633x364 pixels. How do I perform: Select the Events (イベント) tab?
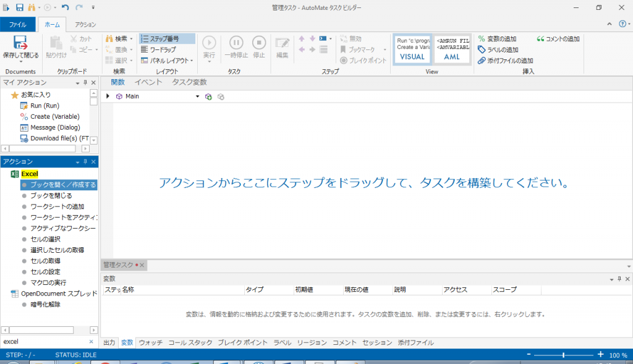pyautogui.click(x=148, y=82)
